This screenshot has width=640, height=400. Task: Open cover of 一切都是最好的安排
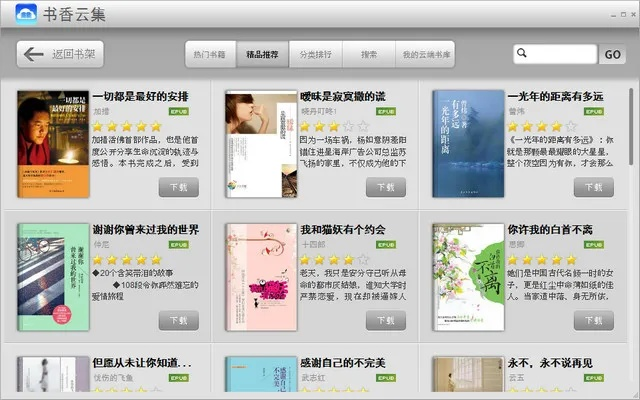pyautogui.click(x=52, y=142)
